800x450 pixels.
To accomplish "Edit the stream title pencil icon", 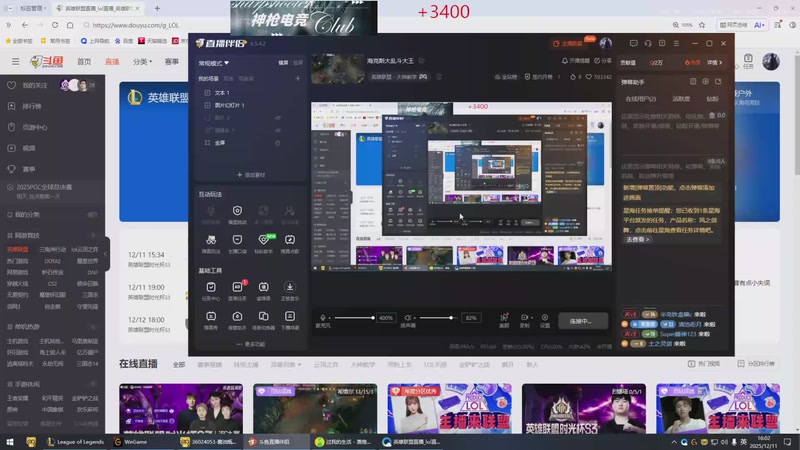I will tap(421, 61).
